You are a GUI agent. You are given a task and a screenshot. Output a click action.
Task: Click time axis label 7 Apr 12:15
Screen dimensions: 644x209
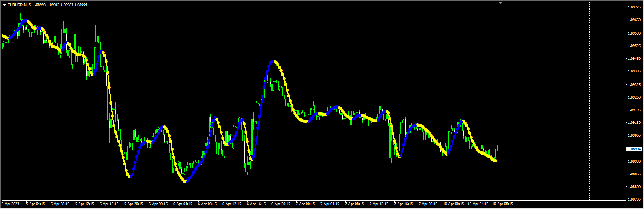(379, 204)
